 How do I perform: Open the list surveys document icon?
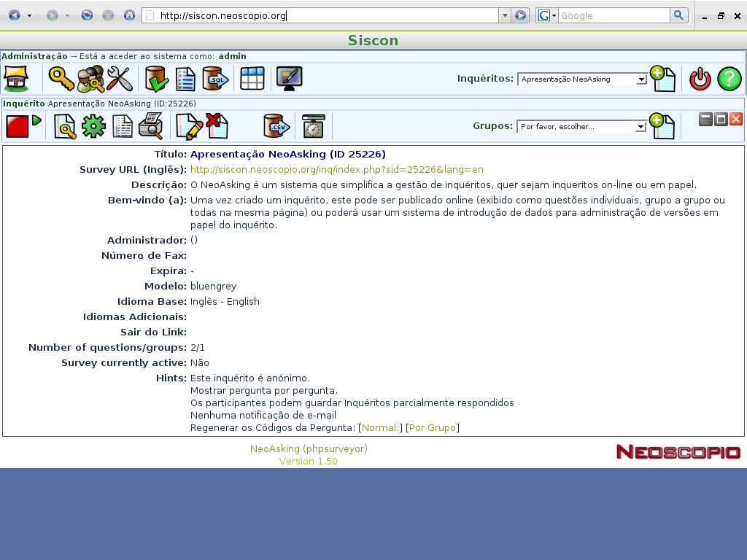(185, 79)
